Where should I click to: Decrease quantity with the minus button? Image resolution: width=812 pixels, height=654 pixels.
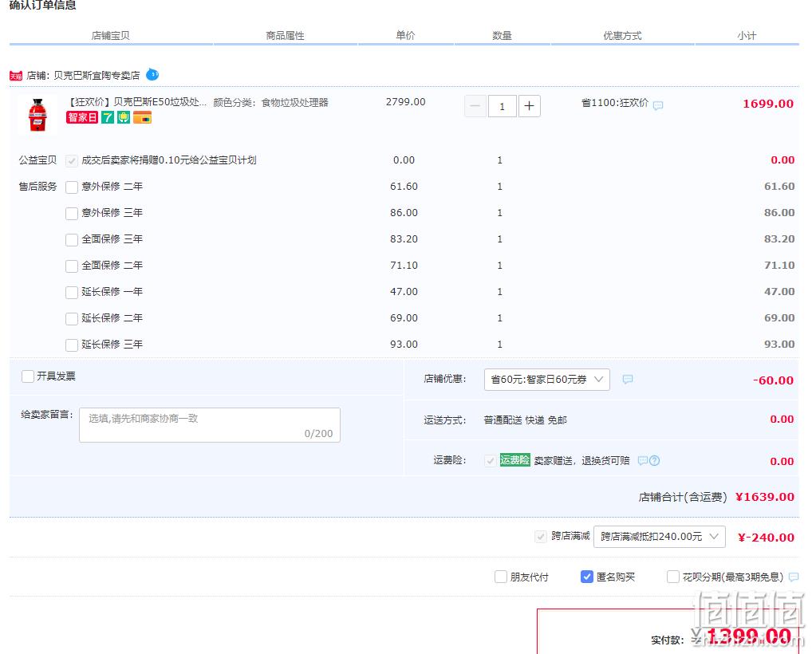pyautogui.click(x=475, y=106)
